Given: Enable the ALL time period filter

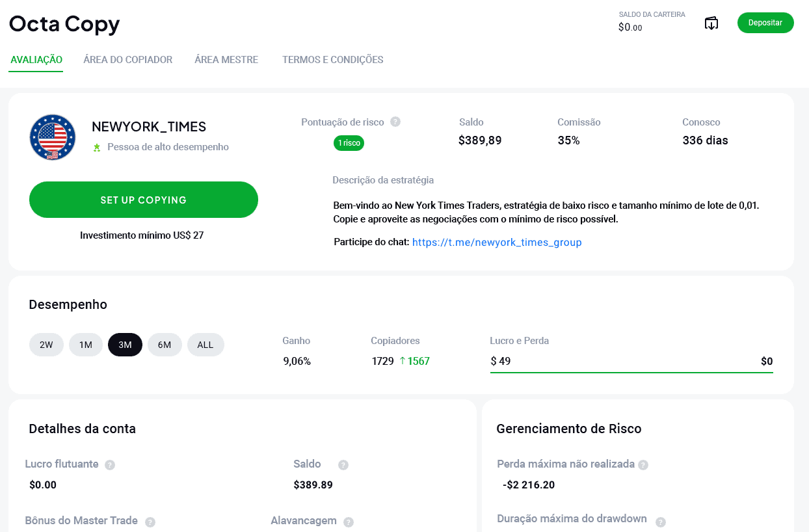Looking at the screenshot, I should click(x=206, y=345).
